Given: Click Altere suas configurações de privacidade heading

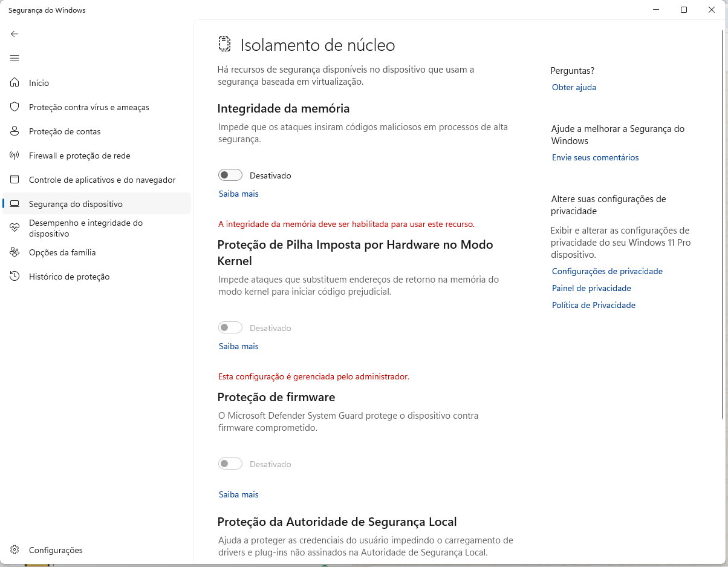Looking at the screenshot, I should [x=608, y=205].
